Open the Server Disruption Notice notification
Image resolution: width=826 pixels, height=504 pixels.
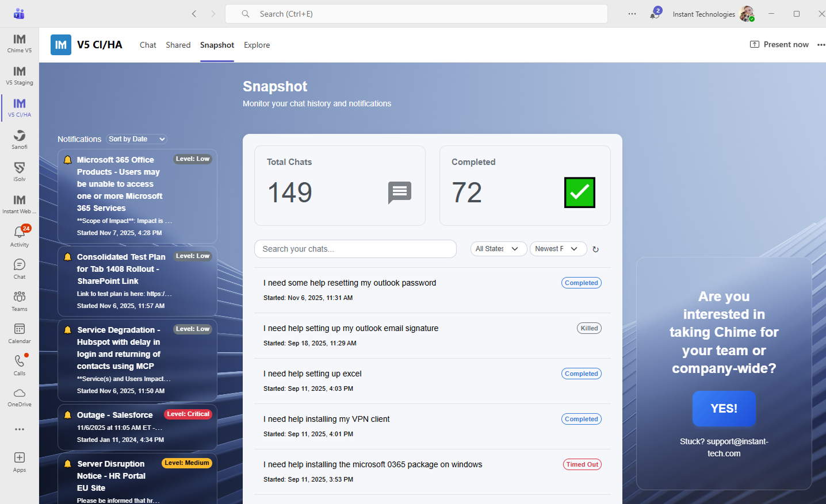(137, 479)
